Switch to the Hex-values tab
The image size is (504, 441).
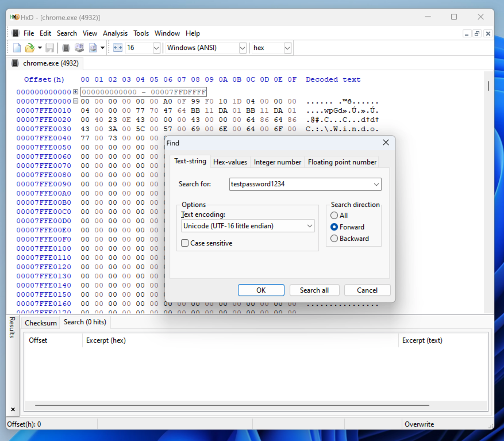[230, 162]
